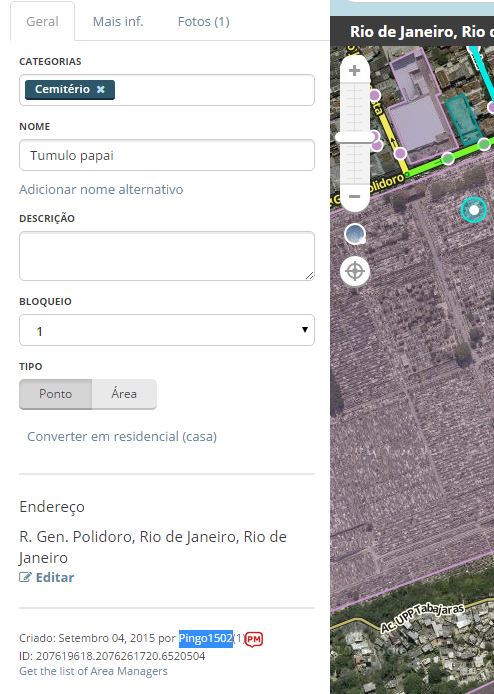This screenshot has width=494, height=694.
Task: Open the Bloqueio level dropdown
Action: click(167, 330)
